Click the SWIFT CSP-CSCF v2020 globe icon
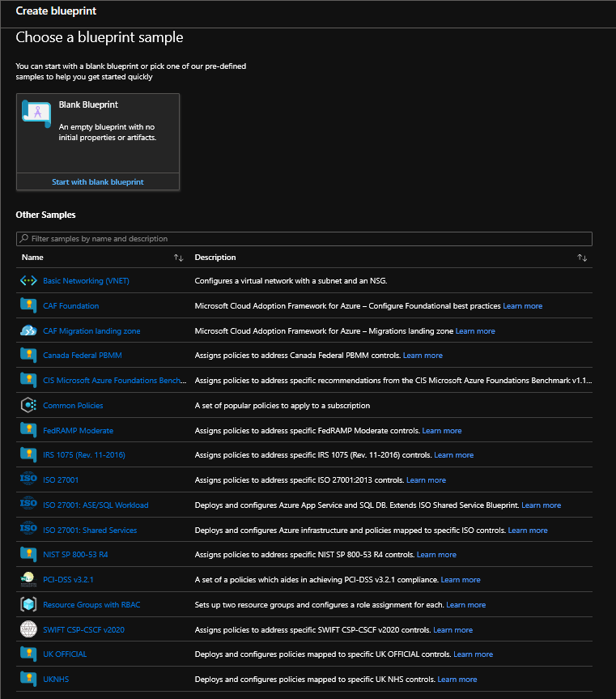This screenshot has width=616, height=699. pos(28,629)
